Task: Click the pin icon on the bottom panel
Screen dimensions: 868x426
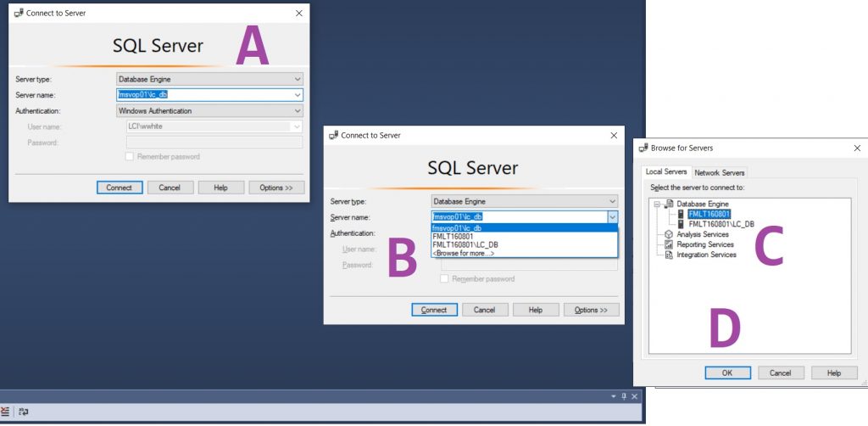Action: click(624, 396)
